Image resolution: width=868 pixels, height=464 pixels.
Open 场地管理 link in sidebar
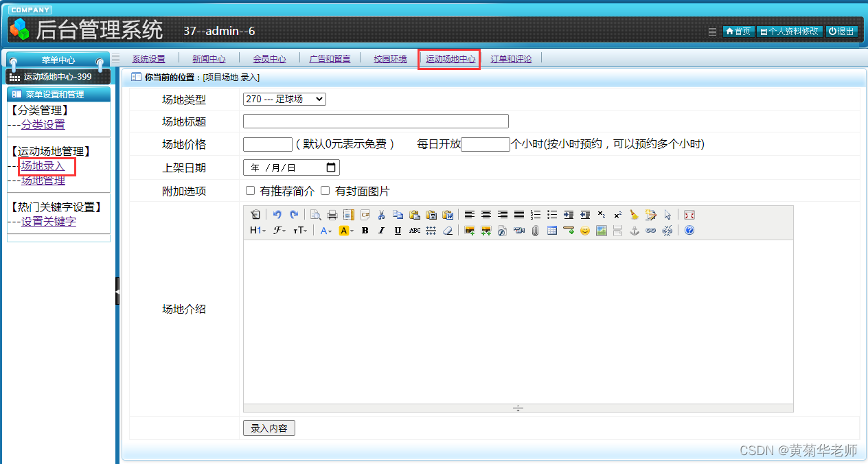coord(43,181)
